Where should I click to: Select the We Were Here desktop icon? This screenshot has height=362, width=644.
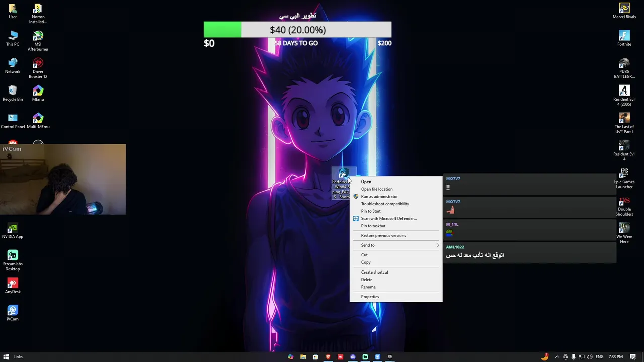(624, 233)
